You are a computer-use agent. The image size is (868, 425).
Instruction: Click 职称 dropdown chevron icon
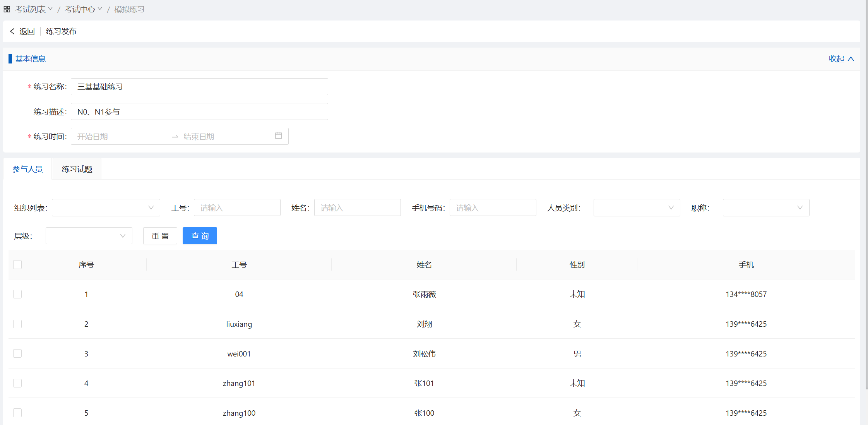pos(800,208)
